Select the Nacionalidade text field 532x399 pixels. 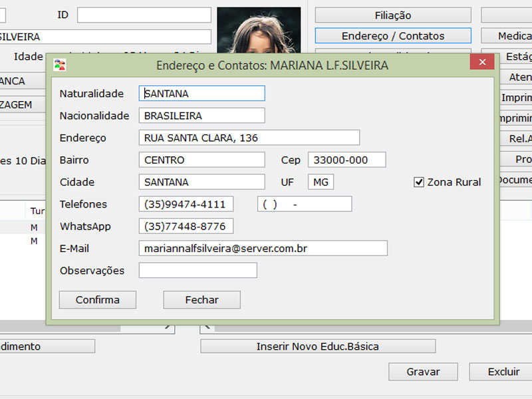tap(201, 116)
